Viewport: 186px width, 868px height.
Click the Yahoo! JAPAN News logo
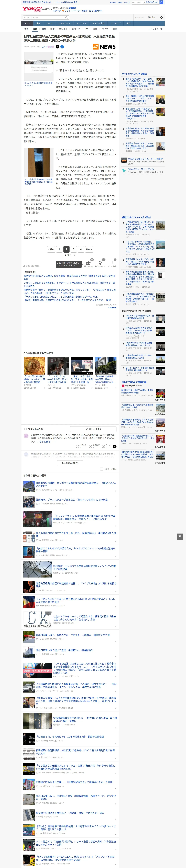[x=37, y=9]
